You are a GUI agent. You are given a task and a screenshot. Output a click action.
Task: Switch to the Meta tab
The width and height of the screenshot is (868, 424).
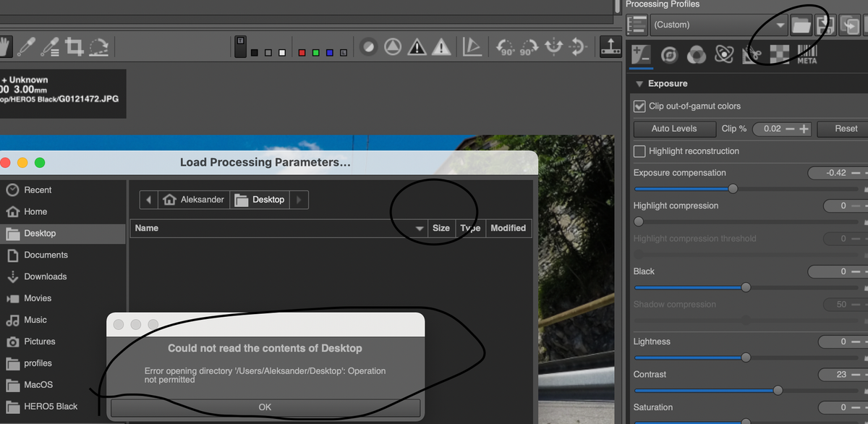click(807, 54)
